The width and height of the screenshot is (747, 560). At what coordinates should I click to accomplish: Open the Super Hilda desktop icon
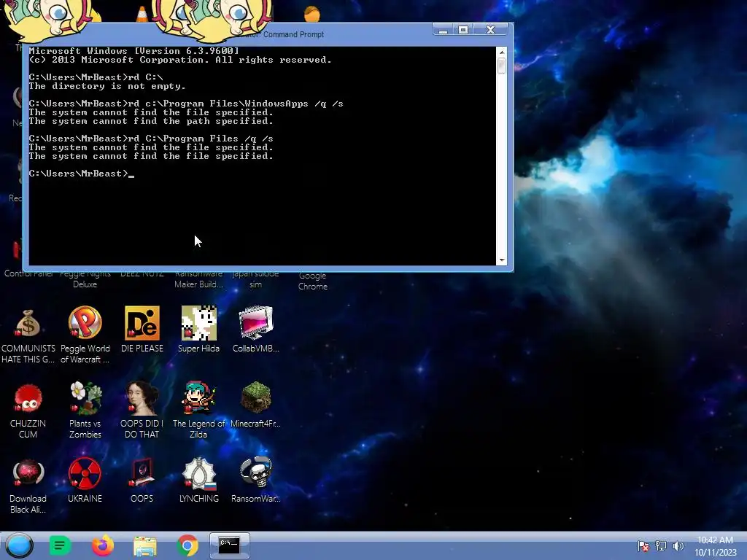pos(198,330)
